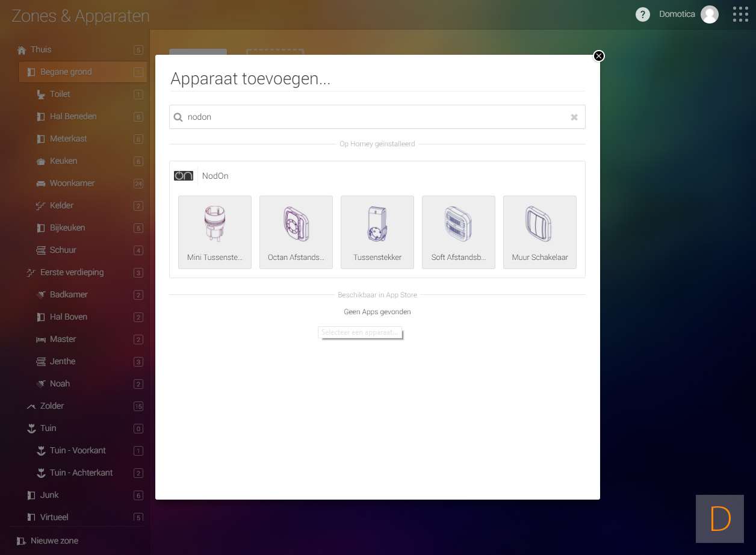The image size is (756, 555).
Task: Select the Thuis zone
Action: pyautogui.click(x=41, y=49)
